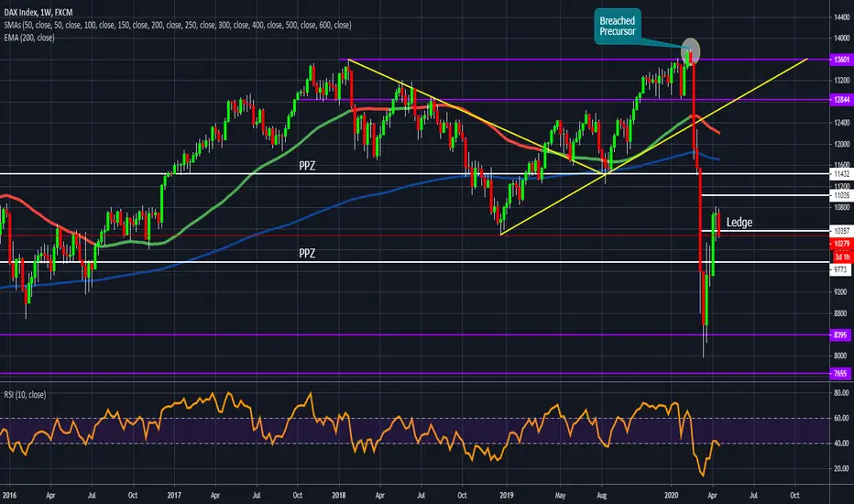Click the 2020 label on time axis
The width and height of the screenshot is (854, 504).
(672, 495)
